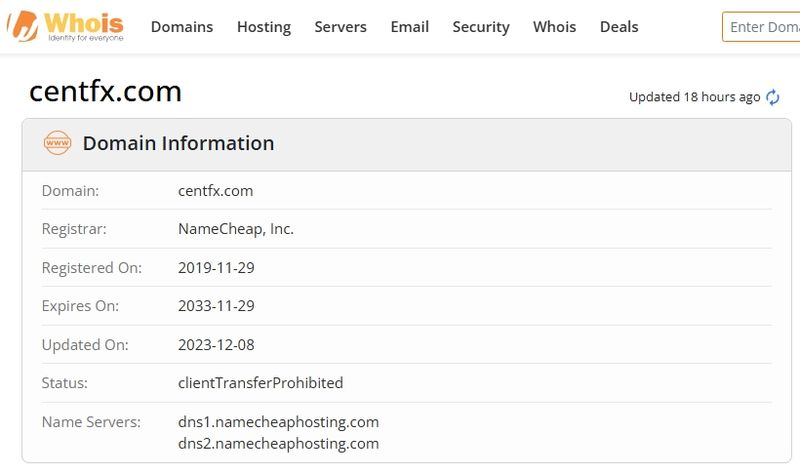
Task: Open the Deals menu item
Action: pyautogui.click(x=619, y=27)
